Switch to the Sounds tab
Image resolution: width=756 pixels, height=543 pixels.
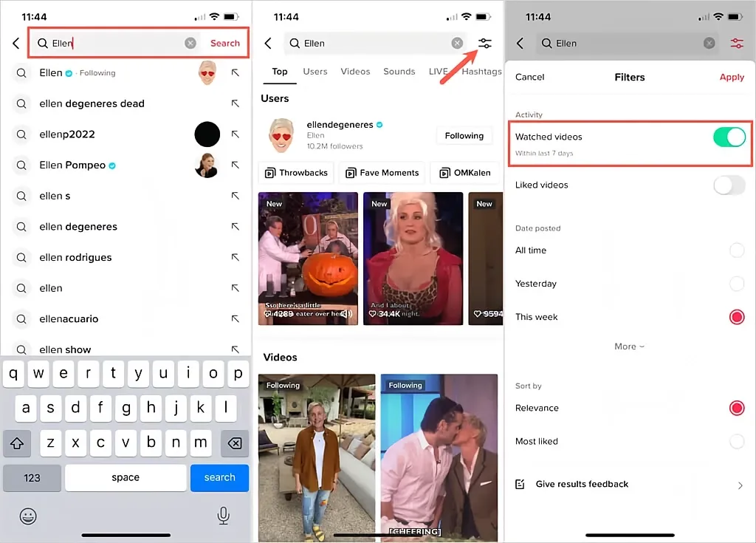tap(399, 72)
